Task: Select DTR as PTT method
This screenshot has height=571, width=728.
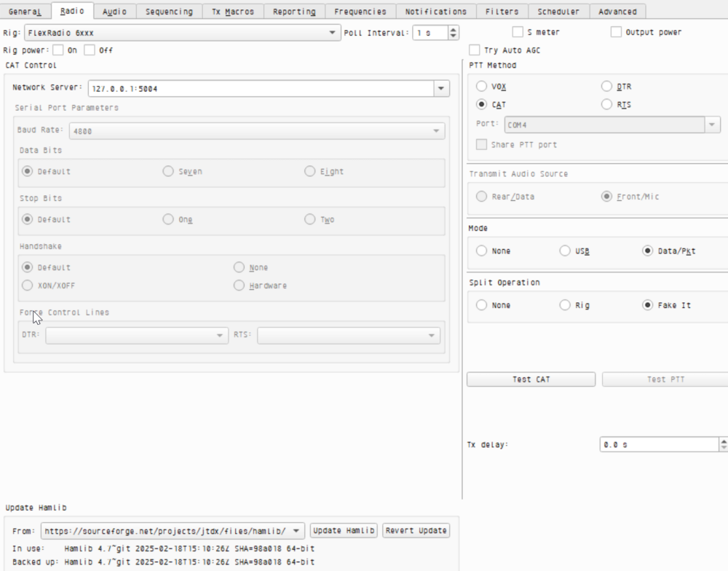Action: point(606,87)
